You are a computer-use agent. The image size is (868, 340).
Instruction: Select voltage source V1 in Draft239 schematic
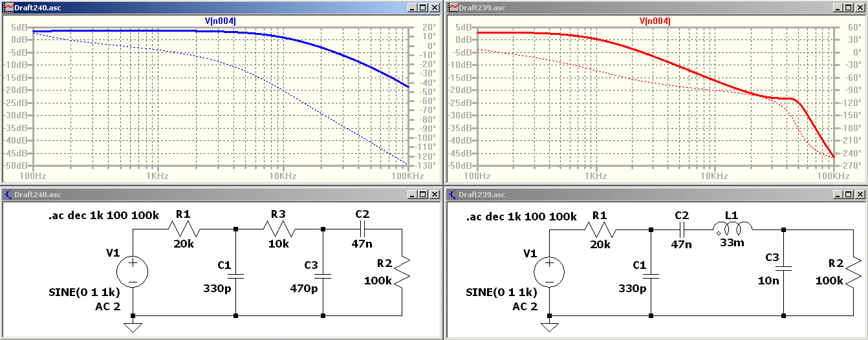[548, 271]
